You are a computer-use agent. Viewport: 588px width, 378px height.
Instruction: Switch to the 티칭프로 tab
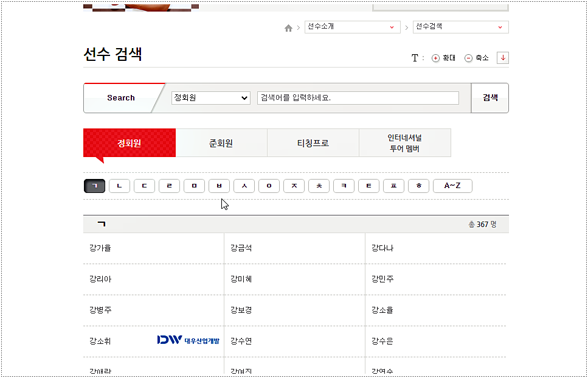pos(313,143)
